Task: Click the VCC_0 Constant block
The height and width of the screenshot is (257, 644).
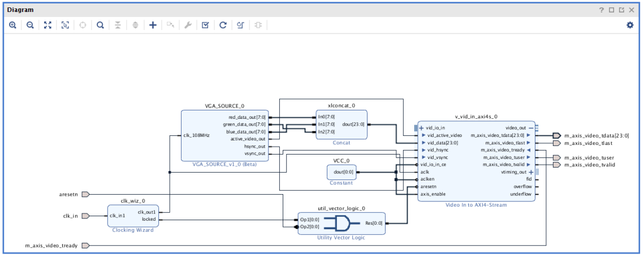Action: (x=342, y=172)
